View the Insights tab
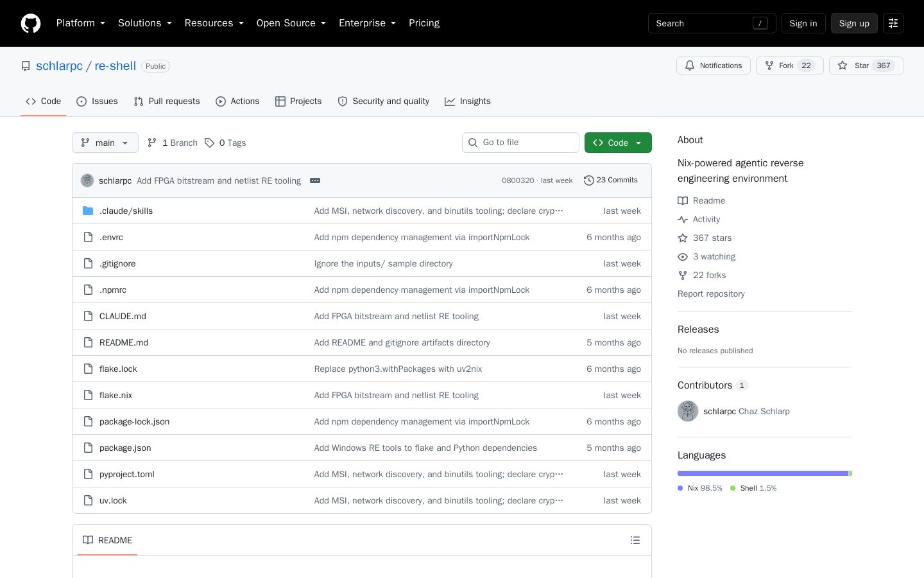The image size is (924, 578). pyautogui.click(x=468, y=101)
